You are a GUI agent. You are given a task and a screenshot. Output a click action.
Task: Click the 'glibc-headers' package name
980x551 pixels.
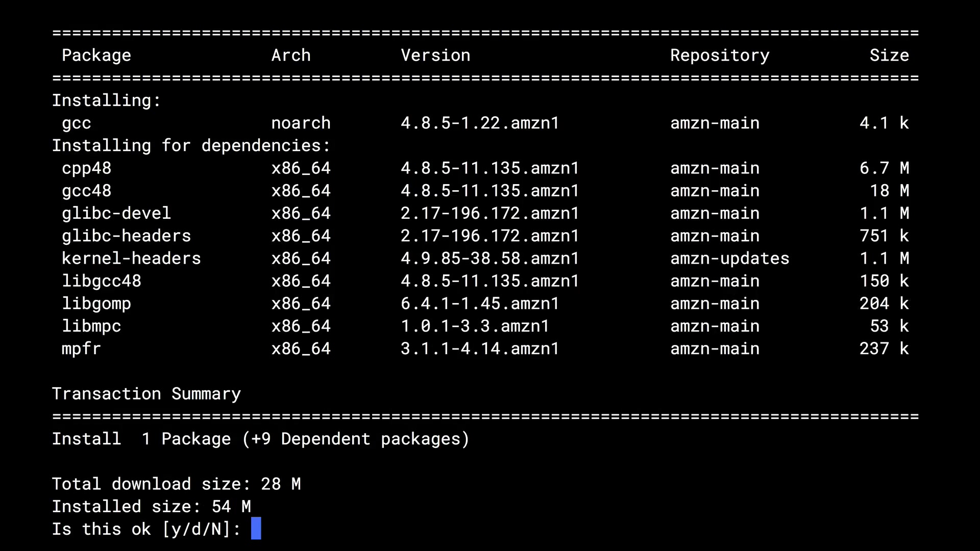(x=126, y=236)
